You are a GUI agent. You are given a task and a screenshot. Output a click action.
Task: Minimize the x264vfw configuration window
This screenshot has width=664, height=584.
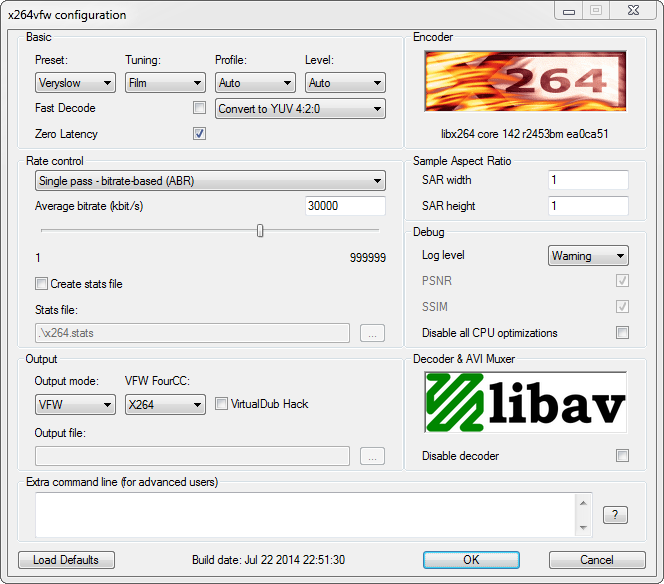(x=569, y=10)
